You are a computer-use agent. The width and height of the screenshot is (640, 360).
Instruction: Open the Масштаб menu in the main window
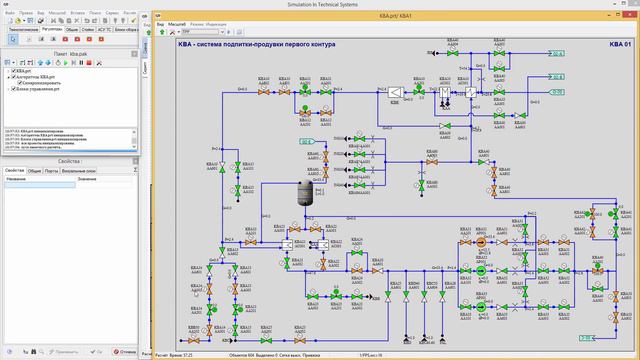(57, 13)
